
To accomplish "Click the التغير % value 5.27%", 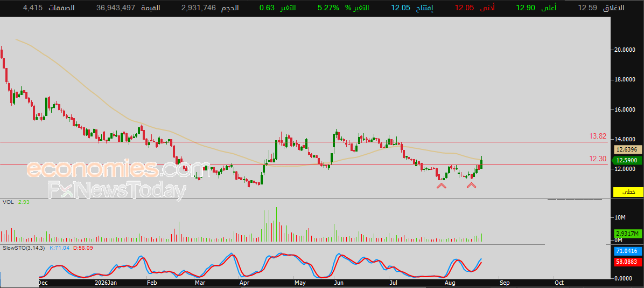I will point(328,8).
